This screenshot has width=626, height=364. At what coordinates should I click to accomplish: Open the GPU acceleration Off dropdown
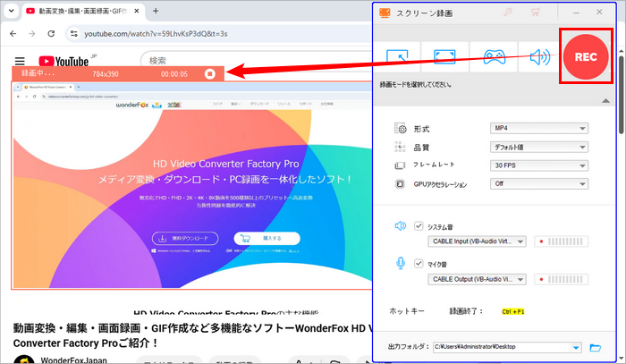tap(539, 183)
